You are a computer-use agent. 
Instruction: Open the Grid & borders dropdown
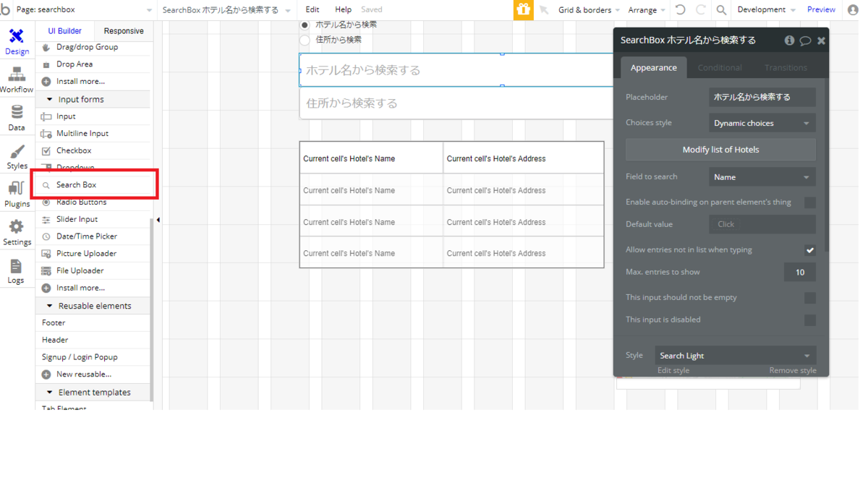coord(589,10)
